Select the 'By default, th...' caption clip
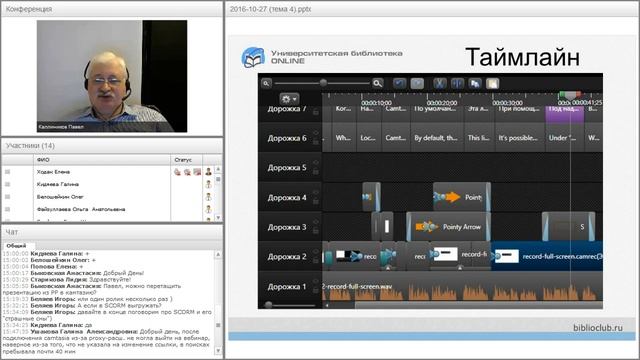This screenshot has width=640, height=360. (436, 138)
